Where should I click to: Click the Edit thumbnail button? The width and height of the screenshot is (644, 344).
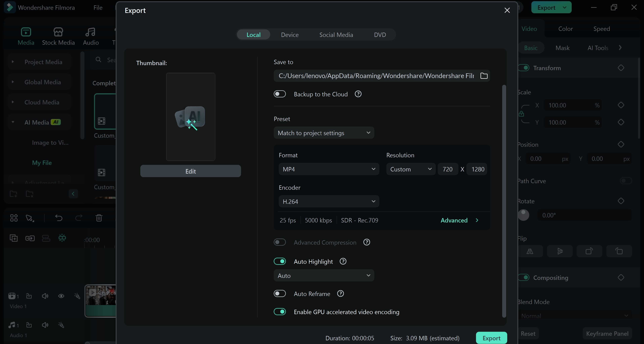[x=190, y=171]
